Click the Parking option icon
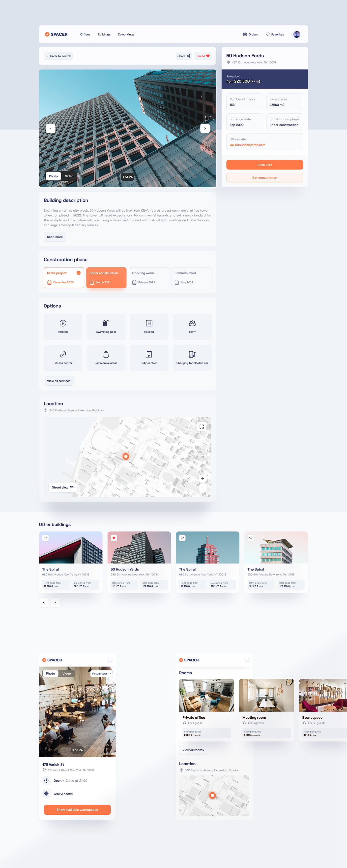The image size is (347, 868). click(x=63, y=323)
